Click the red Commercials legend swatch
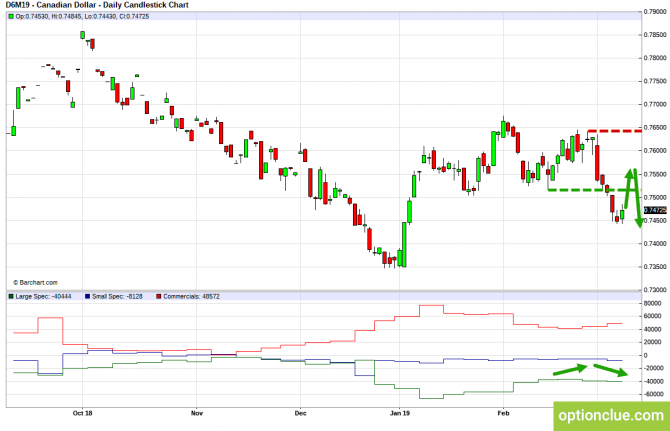The image size is (670, 431). coord(159,296)
